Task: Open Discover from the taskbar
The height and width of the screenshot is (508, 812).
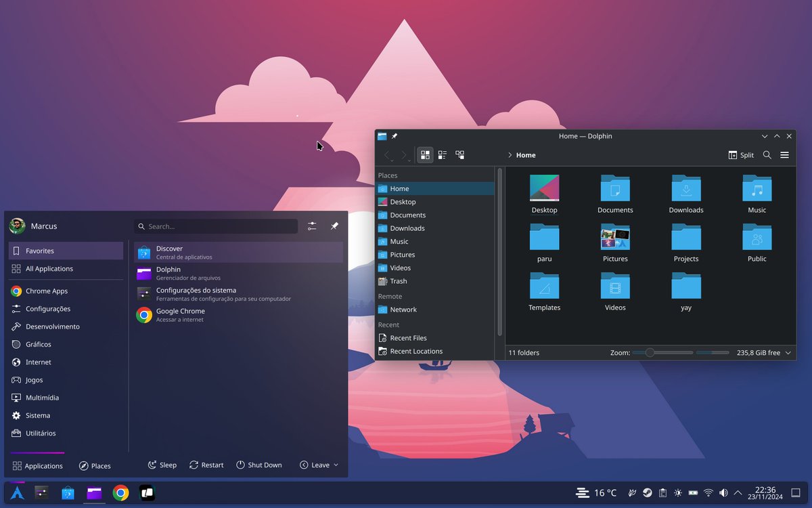Action: click(x=68, y=493)
